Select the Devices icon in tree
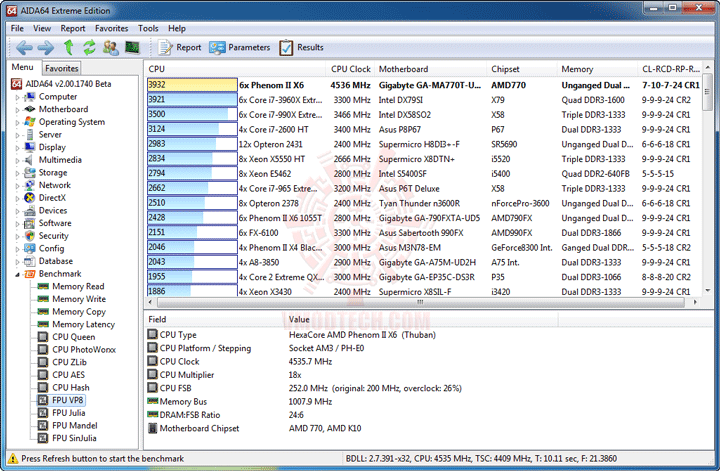This screenshot has width=720, height=471. 29,211
